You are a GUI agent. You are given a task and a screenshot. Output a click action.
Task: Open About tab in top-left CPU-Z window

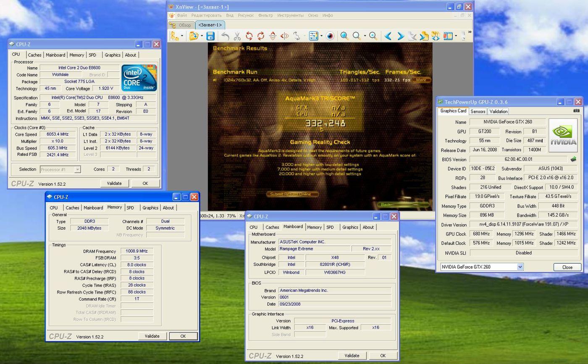[x=131, y=55]
